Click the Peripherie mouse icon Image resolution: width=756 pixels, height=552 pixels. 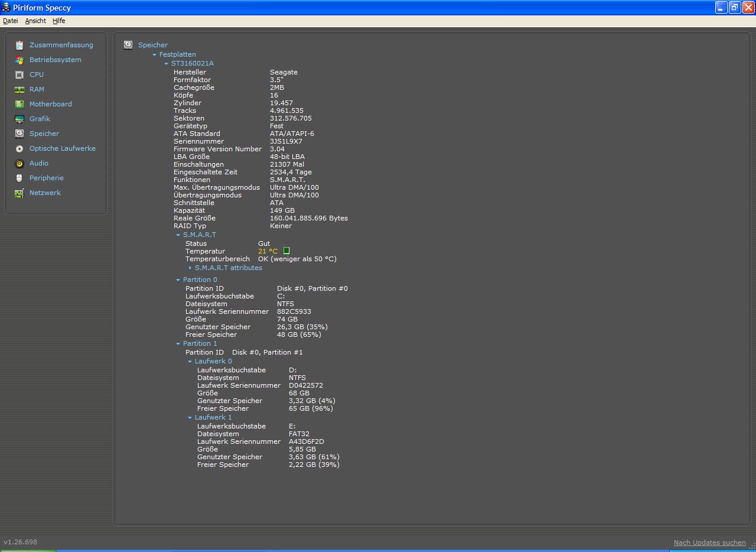[19, 178]
